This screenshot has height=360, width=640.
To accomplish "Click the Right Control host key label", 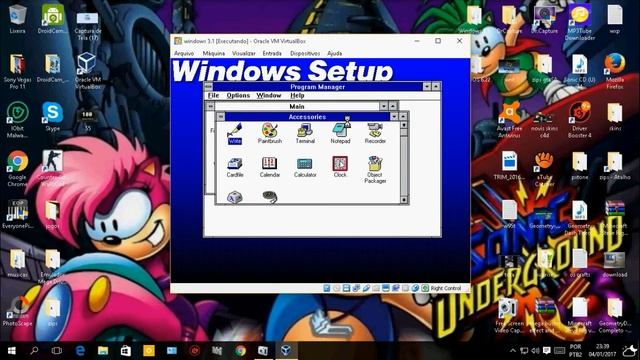I will point(446,288).
